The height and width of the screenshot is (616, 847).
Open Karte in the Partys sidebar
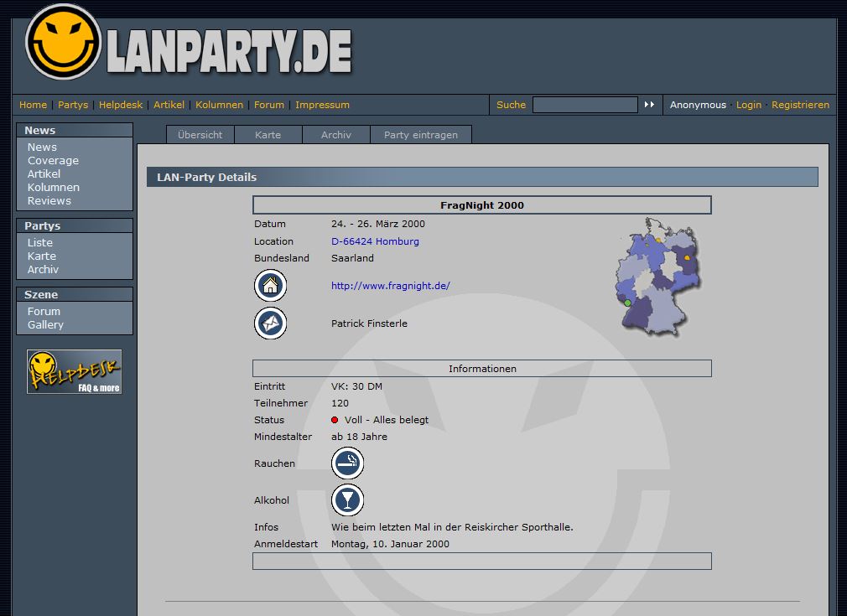tap(42, 256)
